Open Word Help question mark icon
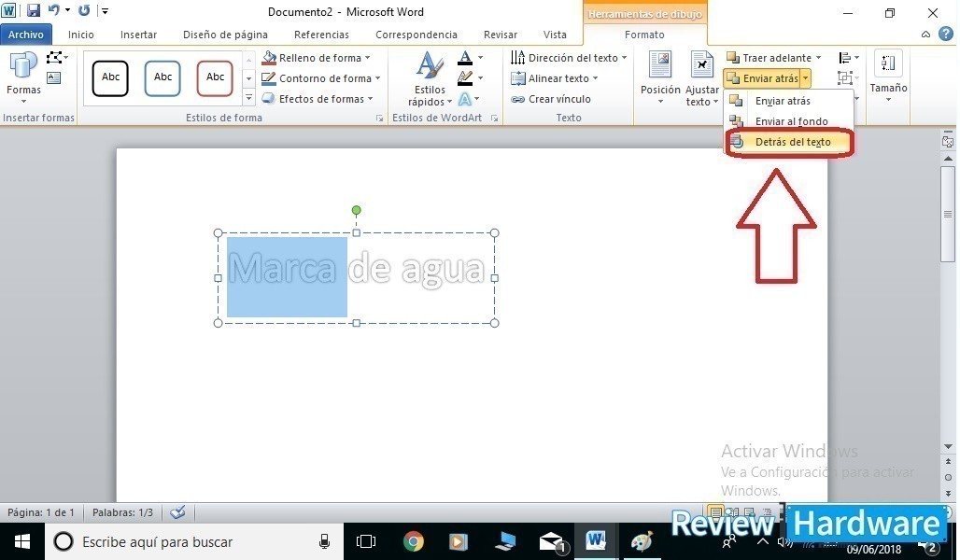The width and height of the screenshot is (960, 560). tap(947, 34)
